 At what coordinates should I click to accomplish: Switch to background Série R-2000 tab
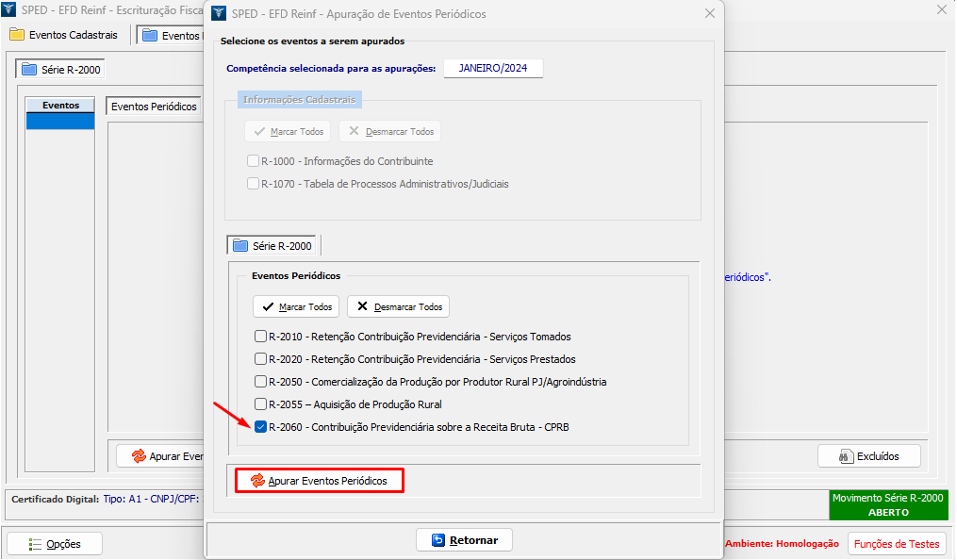[x=60, y=70]
